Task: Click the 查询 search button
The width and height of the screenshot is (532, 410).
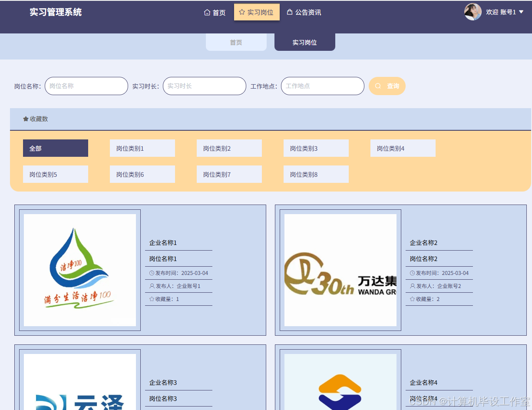Action: click(387, 86)
